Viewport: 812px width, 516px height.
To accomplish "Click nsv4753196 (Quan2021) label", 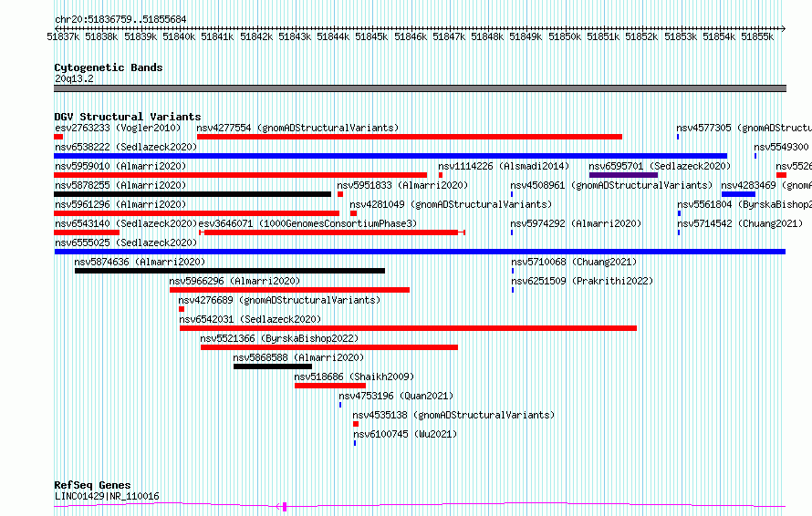I will [x=396, y=396].
